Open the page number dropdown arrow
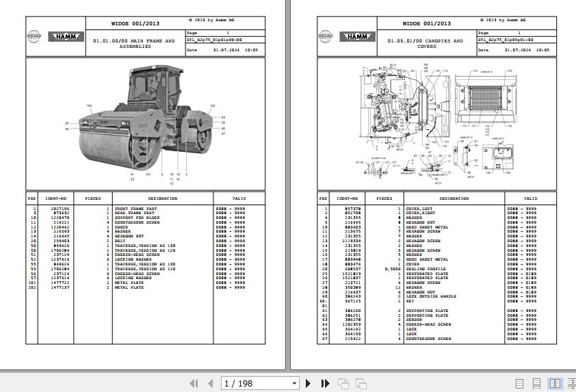This screenshot has width=576, height=392. [294, 384]
